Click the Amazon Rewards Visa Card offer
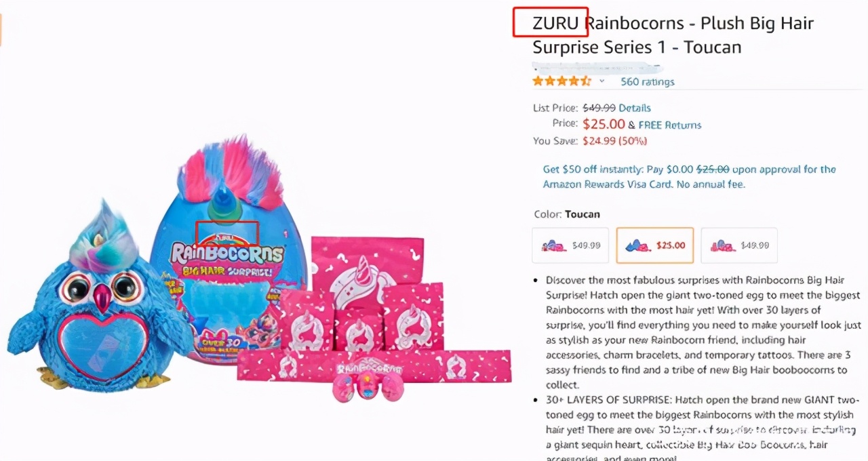The image size is (868, 461). [x=689, y=177]
